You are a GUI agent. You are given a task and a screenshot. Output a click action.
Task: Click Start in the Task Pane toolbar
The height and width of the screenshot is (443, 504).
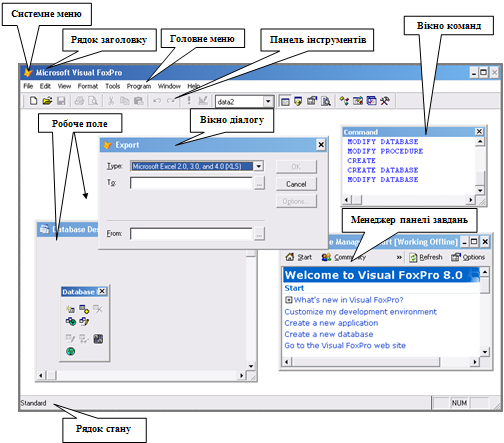(299, 257)
